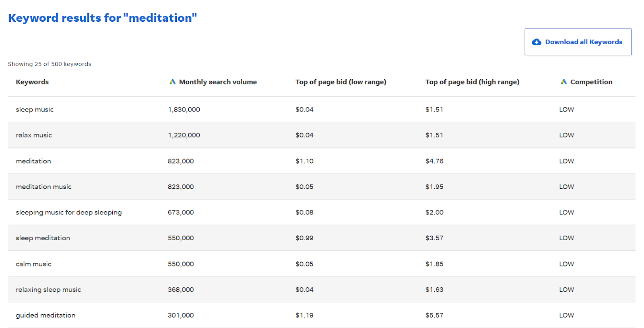Click the high bid $2.00
Viewport: 644px width, 328px height.
[x=434, y=212]
